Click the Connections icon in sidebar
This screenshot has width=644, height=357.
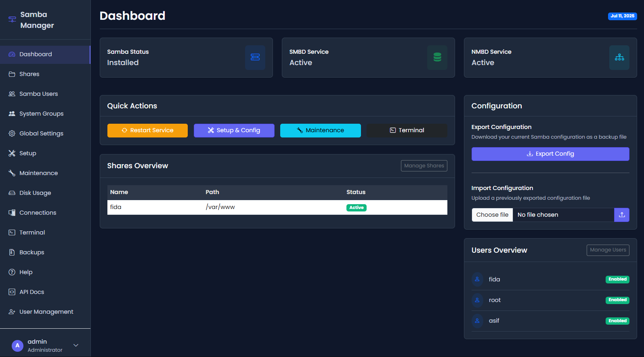[x=12, y=213]
